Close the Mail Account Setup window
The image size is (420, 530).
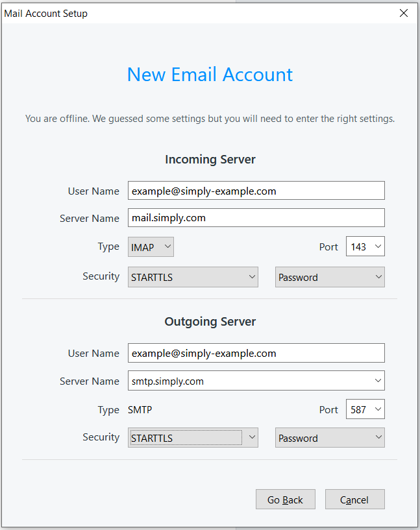(x=404, y=13)
